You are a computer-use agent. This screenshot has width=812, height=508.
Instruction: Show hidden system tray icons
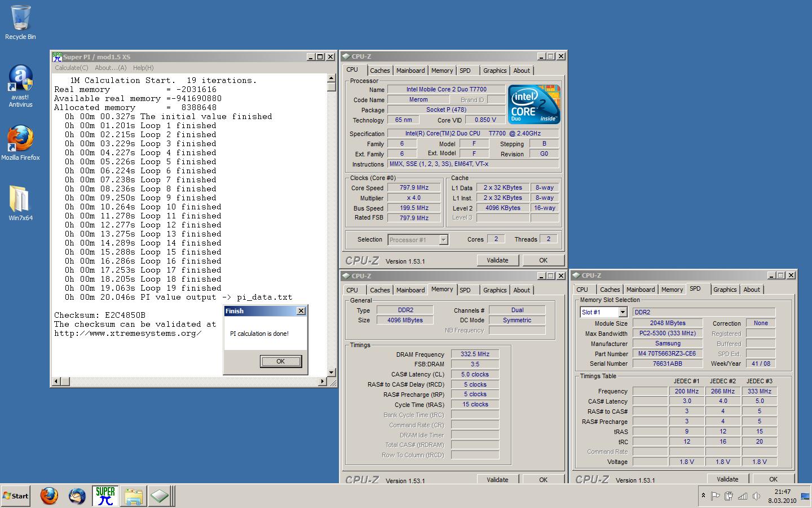tap(703, 496)
